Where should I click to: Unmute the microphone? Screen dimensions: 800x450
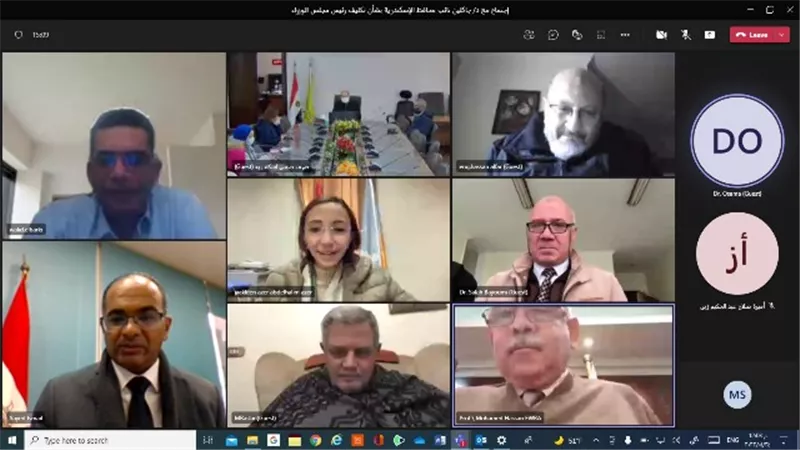point(686,35)
